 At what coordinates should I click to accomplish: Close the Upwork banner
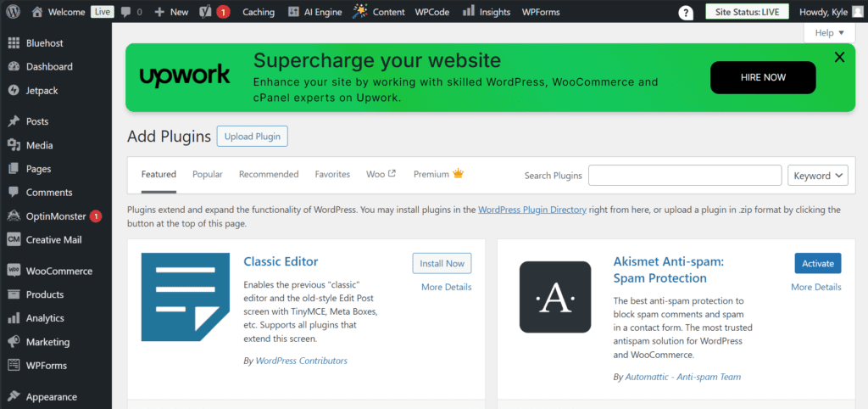point(839,57)
